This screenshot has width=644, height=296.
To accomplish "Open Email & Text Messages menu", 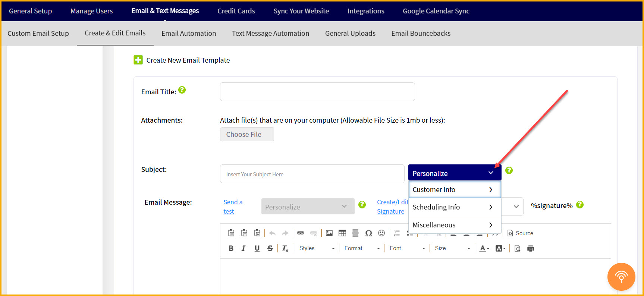I will click(x=165, y=11).
